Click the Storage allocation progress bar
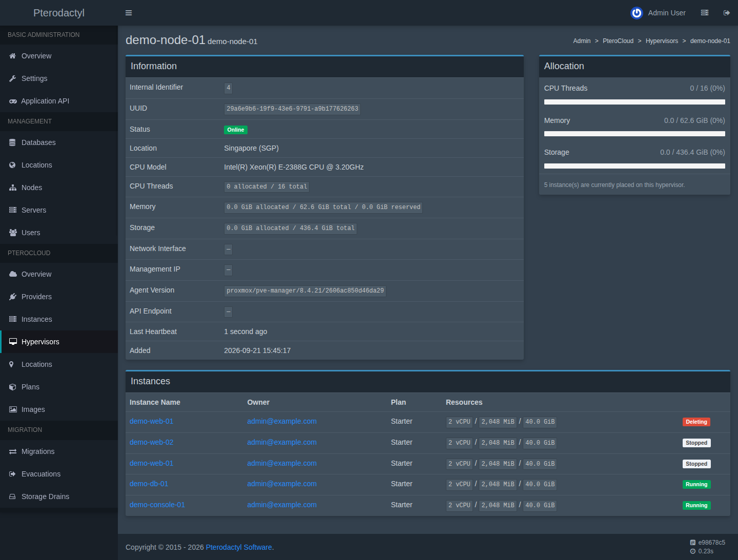 [x=634, y=166]
